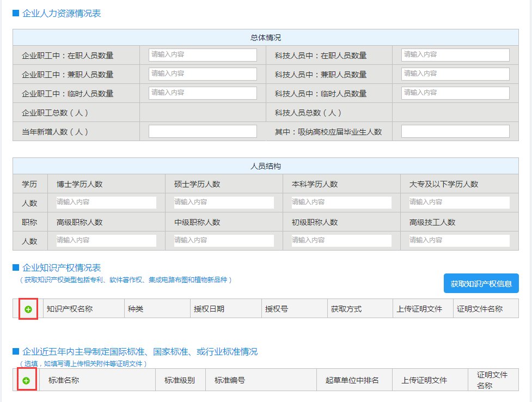Viewport: 532px width, 402px height.
Task: Click the 吸纳高校应届毕业生人数 input box
Action: [x=455, y=131]
